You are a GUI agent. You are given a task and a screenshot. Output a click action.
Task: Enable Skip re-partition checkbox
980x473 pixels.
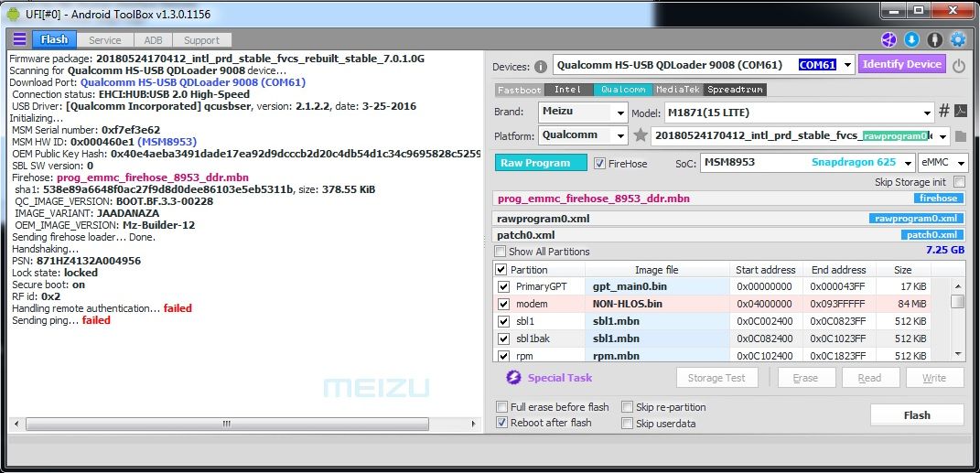627,407
